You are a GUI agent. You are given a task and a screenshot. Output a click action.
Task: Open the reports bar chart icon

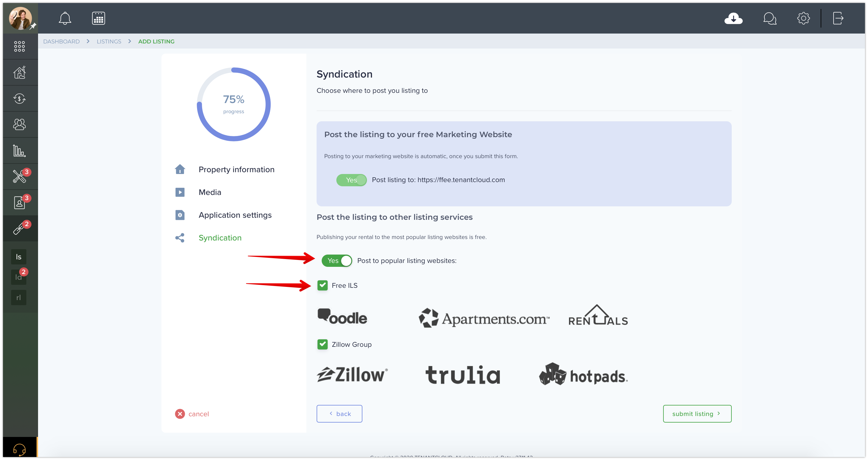(x=19, y=151)
